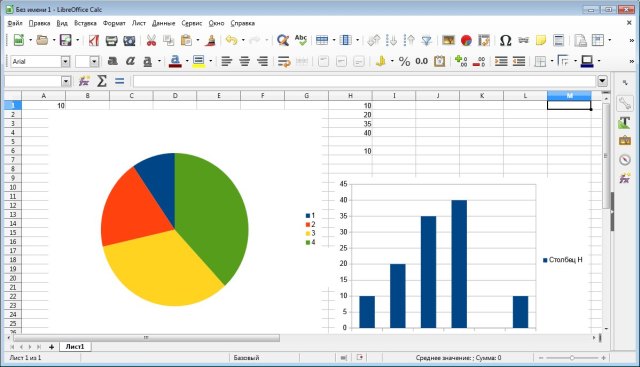Screen dimensions: 640x367
Task: Insert a hyperlink
Action: [x=523, y=40]
